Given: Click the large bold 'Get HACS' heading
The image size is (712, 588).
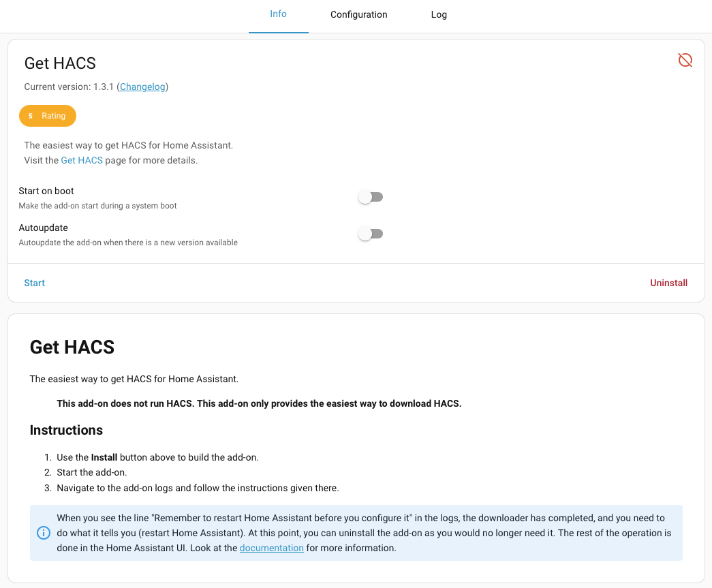Looking at the screenshot, I should click(72, 347).
